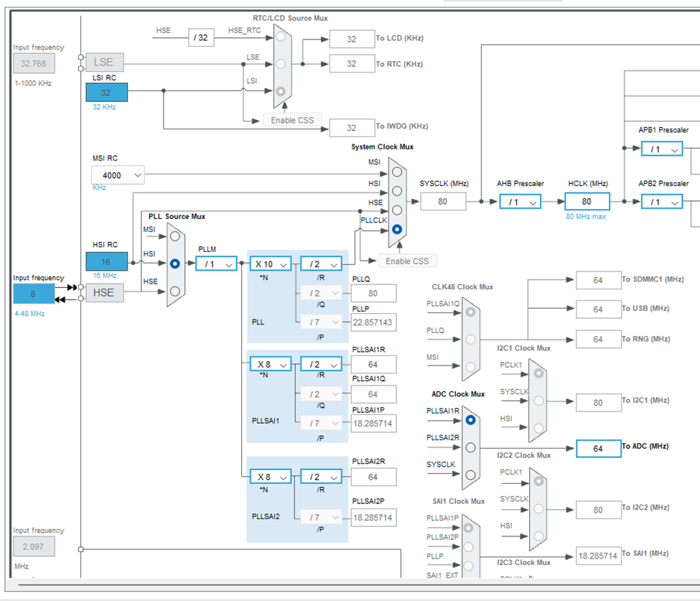Select PLLCLK in System Clock Mux
Image resolution: width=700 pixels, height=601 pixels.
(x=397, y=230)
